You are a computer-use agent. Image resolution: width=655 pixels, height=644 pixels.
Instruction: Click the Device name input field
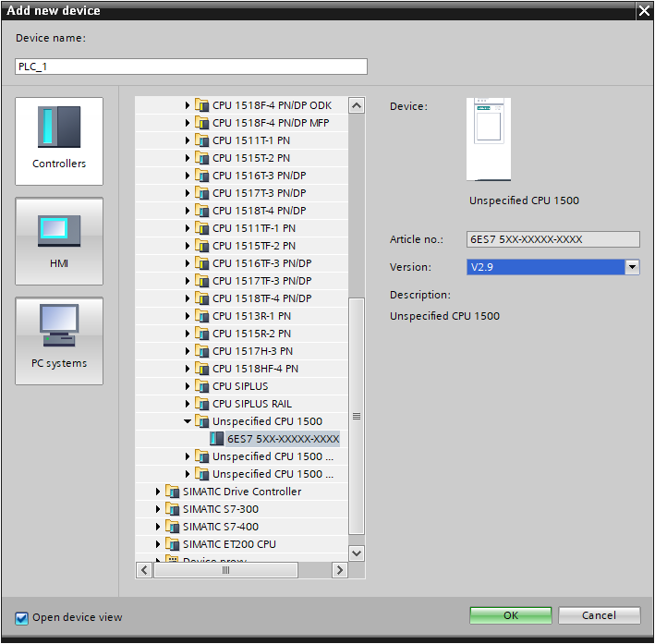pyautogui.click(x=191, y=67)
